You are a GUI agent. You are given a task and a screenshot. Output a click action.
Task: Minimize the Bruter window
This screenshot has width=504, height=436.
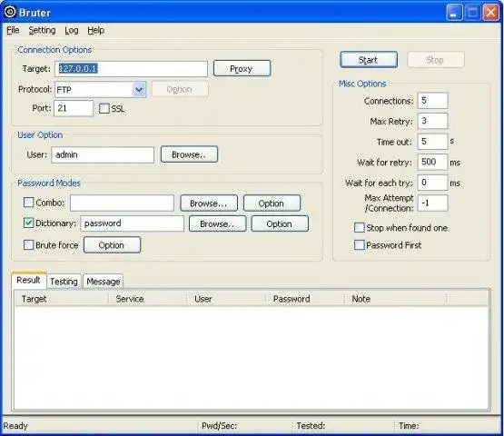tap(454, 13)
